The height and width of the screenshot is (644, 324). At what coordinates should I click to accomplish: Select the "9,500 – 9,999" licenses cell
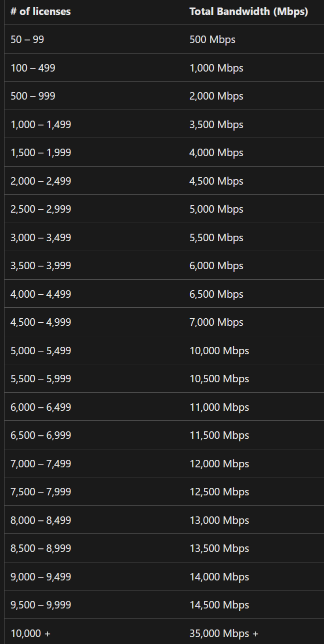click(41, 605)
